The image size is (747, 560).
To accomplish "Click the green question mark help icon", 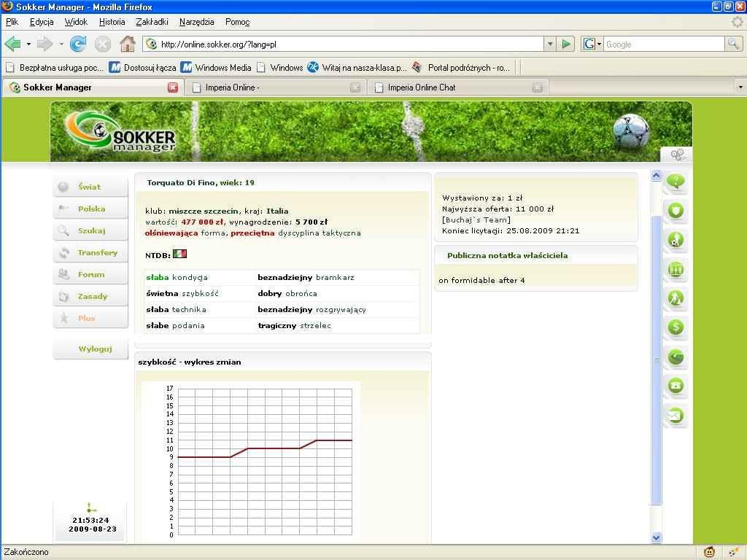I will click(x=676, y=182).
